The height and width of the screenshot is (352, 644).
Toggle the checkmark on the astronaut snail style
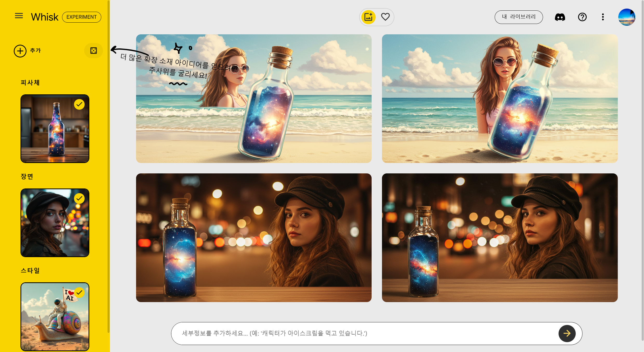[x=79, y=292]
